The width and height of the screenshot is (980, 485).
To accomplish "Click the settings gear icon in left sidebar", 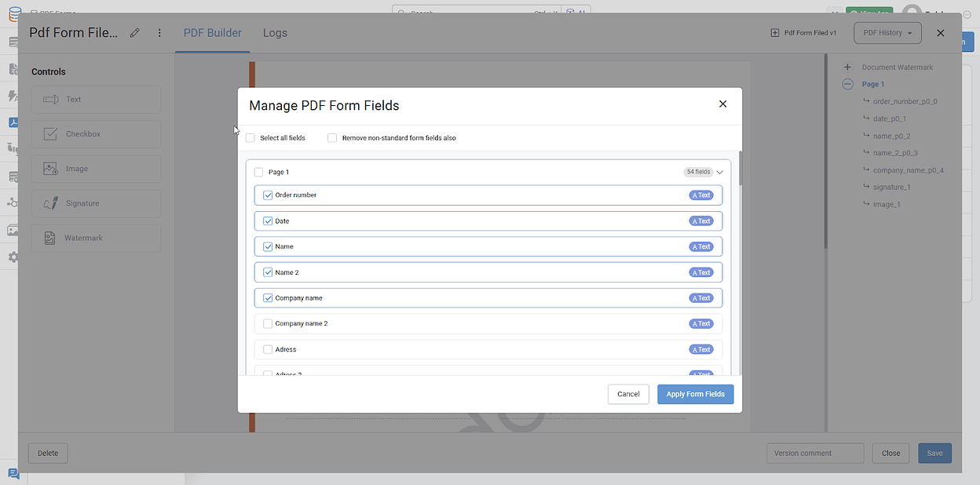I will pyautogui.click(x=13, y=257).
